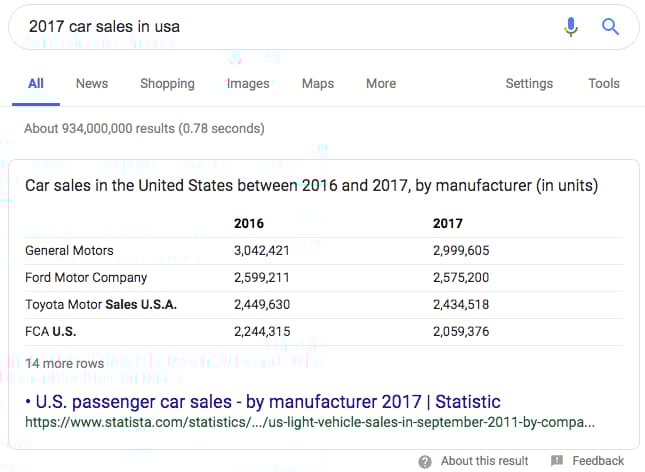This screenshot has height=472, width=645.
Task: Go to the Images tab
Action: point(248,84)
